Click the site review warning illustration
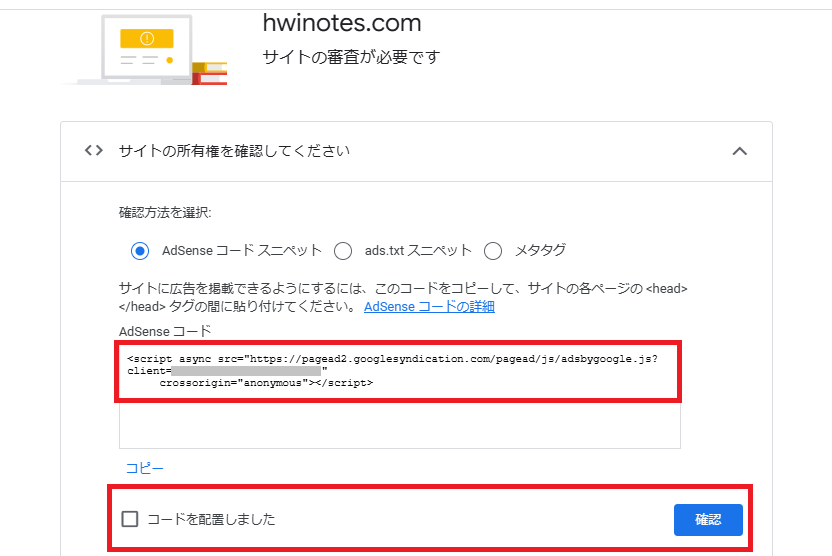This screenshot has width=832, height=556. pos(146,49)
